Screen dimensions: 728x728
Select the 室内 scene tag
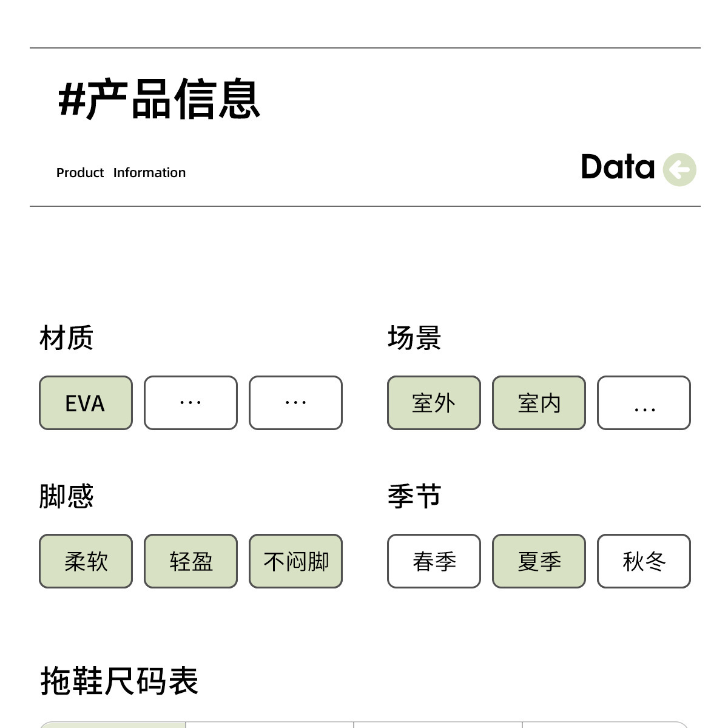point(539,403)
